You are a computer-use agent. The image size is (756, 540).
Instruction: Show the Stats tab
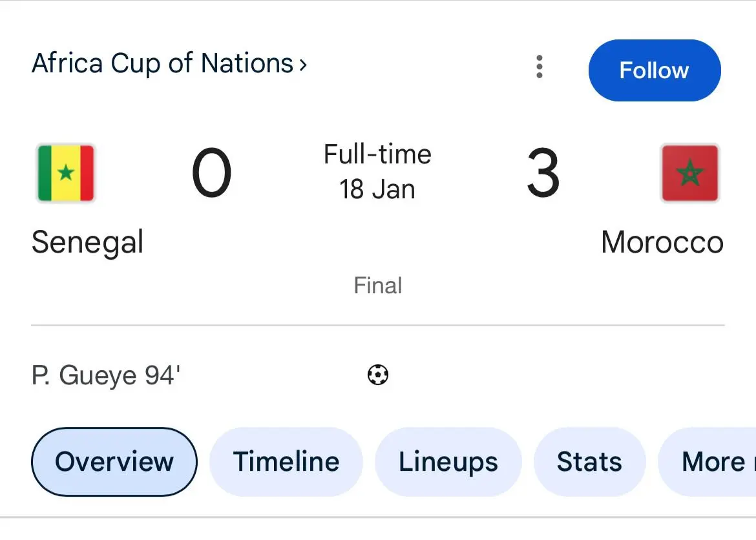coord(589,462)
